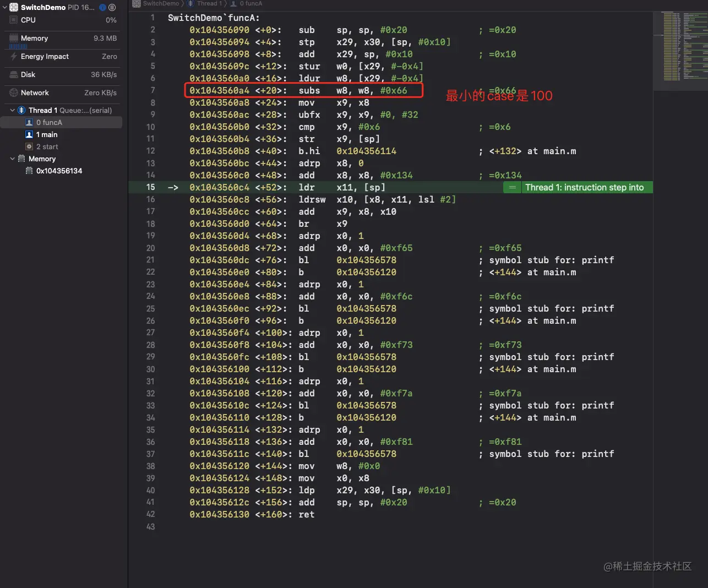
Task: Click the Thread 1 Queue serial label
Action: pos(70,110)
